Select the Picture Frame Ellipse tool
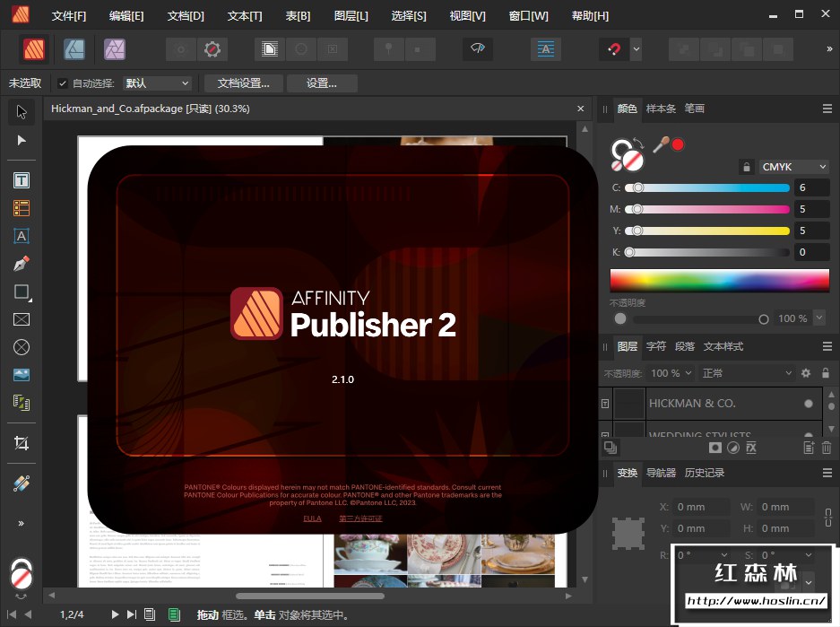The width and height of the screenshot is (840, 627). click(22, 347)
